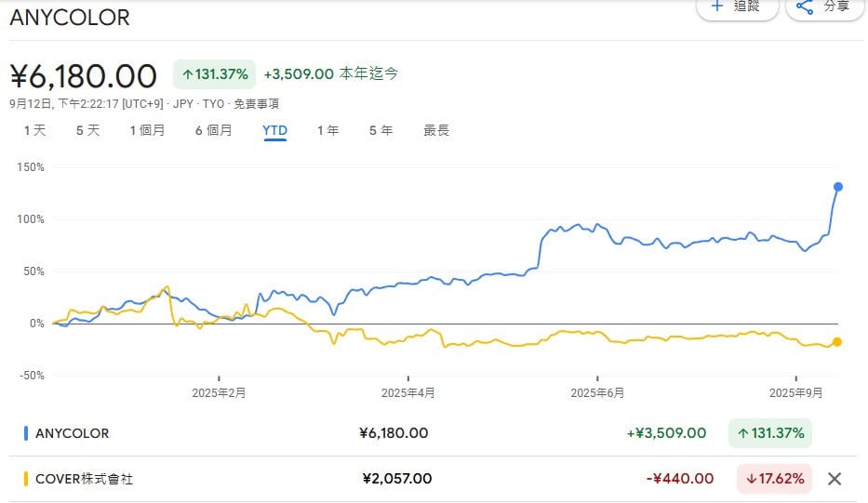Click the 分享 share button
The height and width of the screenshot is (503, 868).
[x=825, y=7]
